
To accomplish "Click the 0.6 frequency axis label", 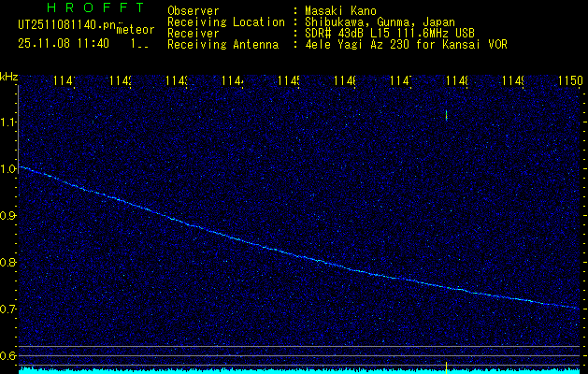I will [8, 355].
